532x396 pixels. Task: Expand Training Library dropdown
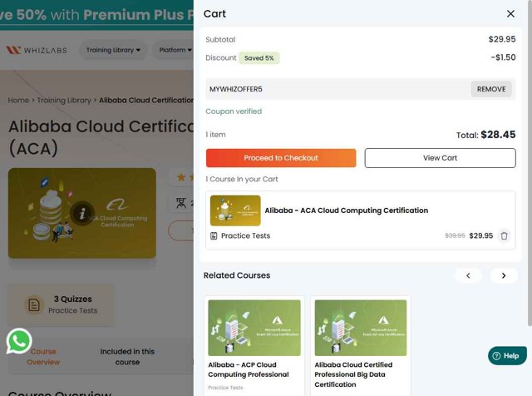113,50
